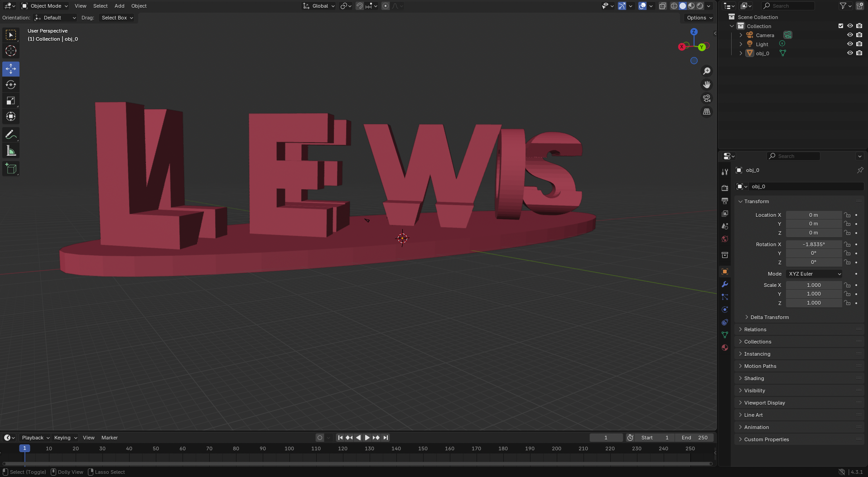This screenshot has width=868, height=477.
Task: Hide obj_0 in viewport via eye icon
Action: [x=850, y=53]
